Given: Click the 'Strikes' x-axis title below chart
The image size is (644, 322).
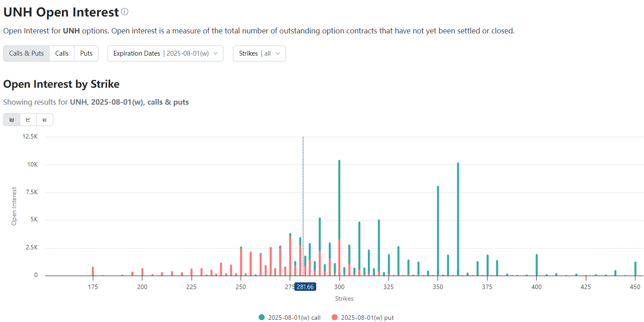Looking at the screenshot, I should [344, 298].
